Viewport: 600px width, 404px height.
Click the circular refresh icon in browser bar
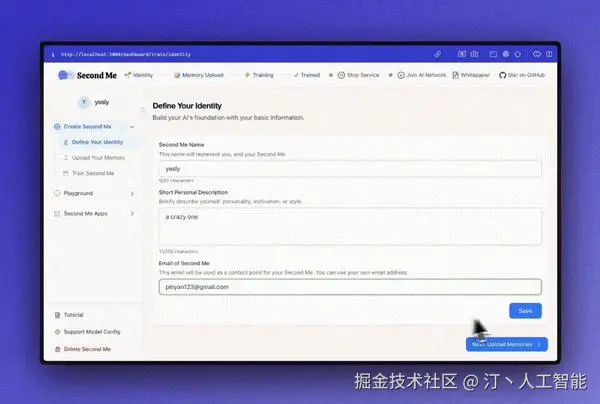pos(518,54)
